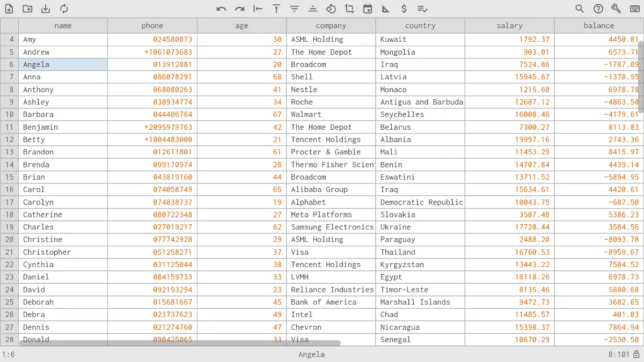Create a new file
The image size is (644, 362).
coord(9,9)
